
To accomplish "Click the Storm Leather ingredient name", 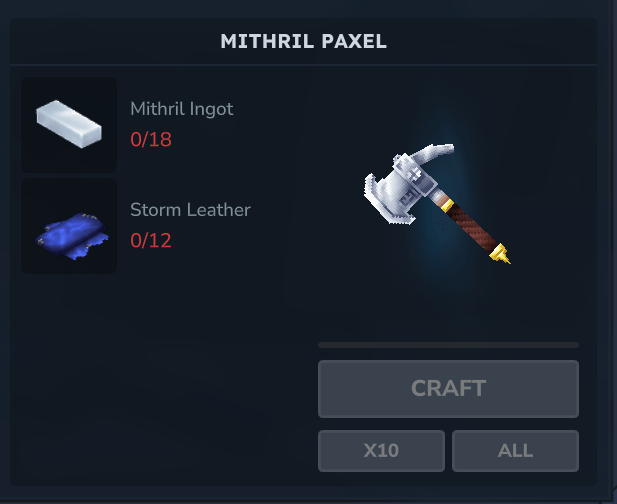I will click(190, 210).
